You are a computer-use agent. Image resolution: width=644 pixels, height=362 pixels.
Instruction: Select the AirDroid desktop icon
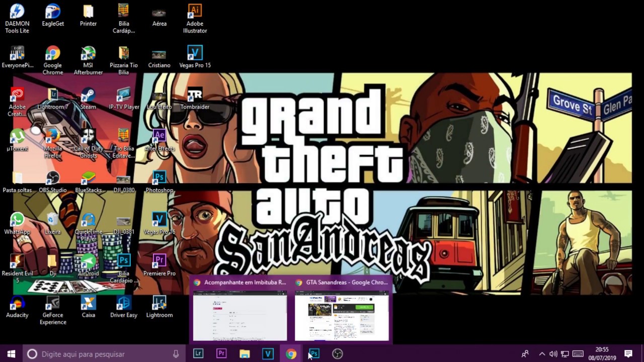(88, 265)
